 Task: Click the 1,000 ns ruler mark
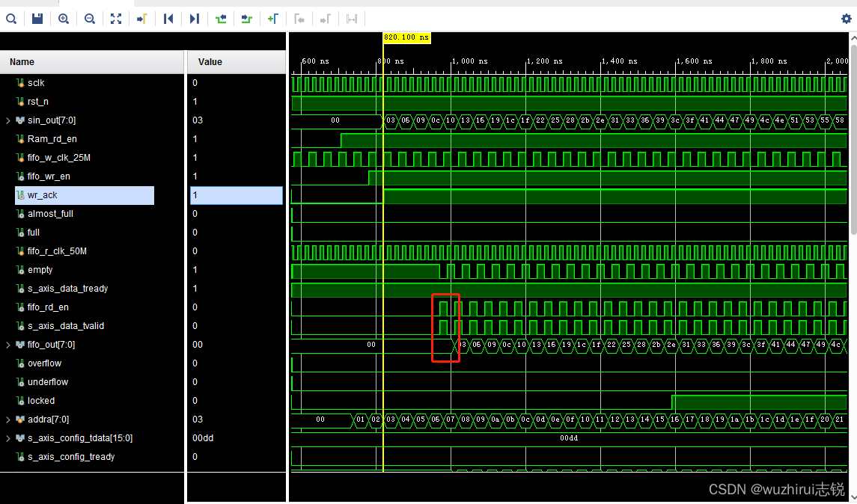469,61
